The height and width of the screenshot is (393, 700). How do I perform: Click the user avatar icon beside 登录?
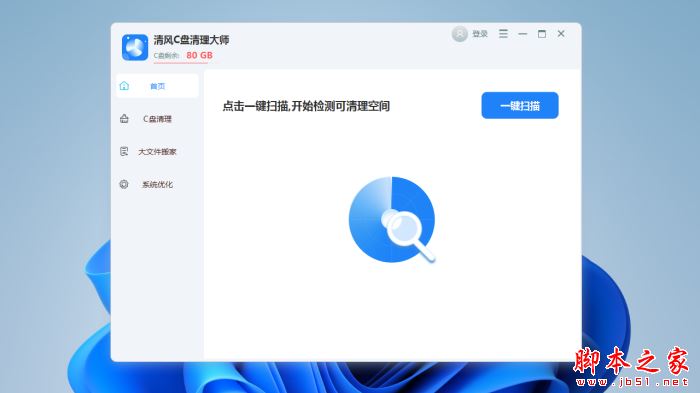tap(459, 34)
